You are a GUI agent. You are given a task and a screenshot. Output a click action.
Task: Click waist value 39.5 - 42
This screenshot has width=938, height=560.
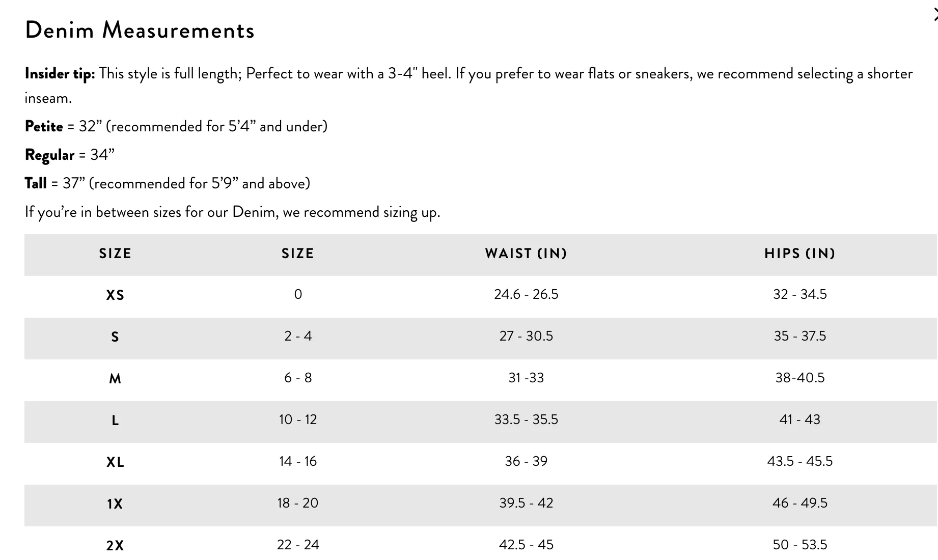click(526, 503)
